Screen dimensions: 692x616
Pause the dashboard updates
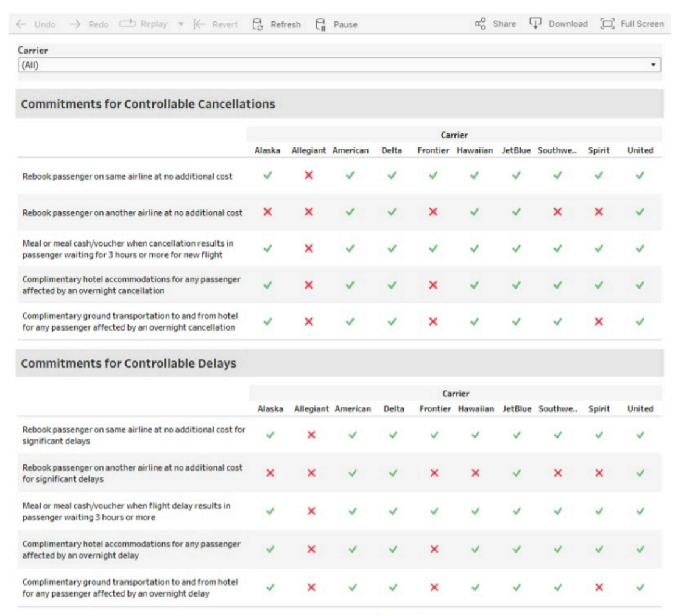point(337,24)
